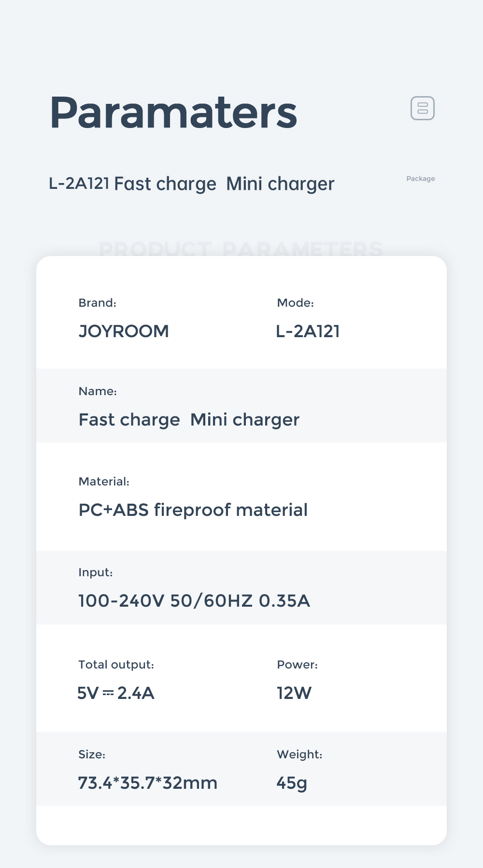
Task: Click the JOYROOM brand value
Action: 124,331
